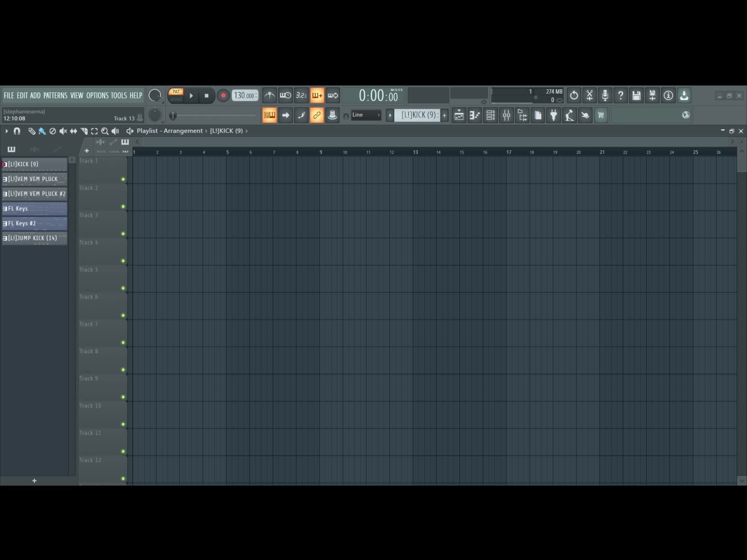Click the document pages icon
The height and width of the screenshot is (560, 747).
click(x=538, y=115)
